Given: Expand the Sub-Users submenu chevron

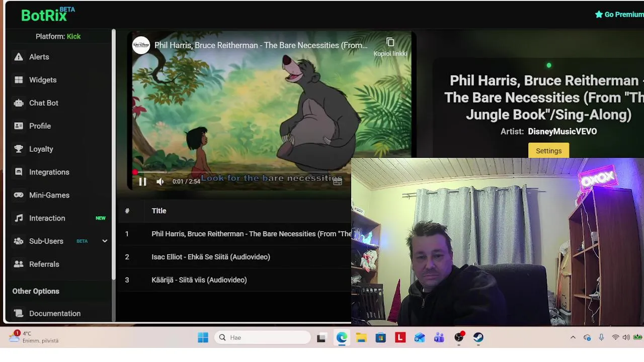Looking at the screenshot, I should pos(105,241).
